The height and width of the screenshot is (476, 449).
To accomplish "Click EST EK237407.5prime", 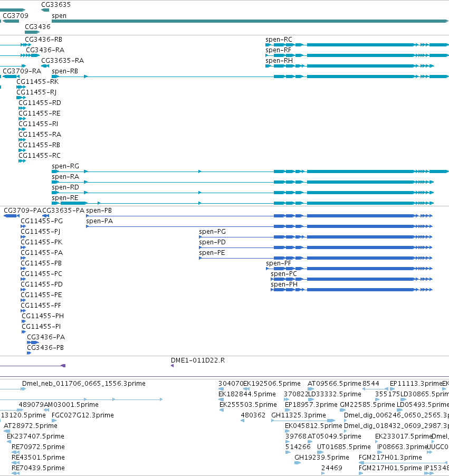I will click(35, 436).
